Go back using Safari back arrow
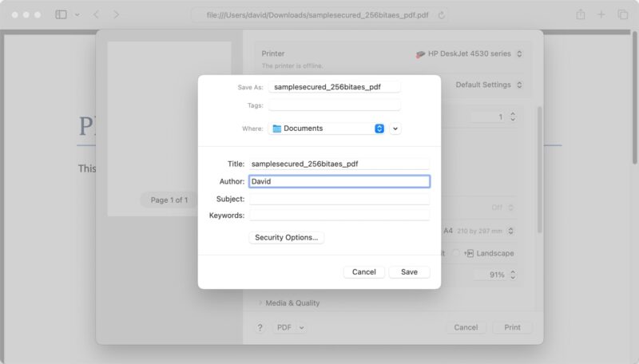This screenshot has width=639, height=364. click(96, 14)
